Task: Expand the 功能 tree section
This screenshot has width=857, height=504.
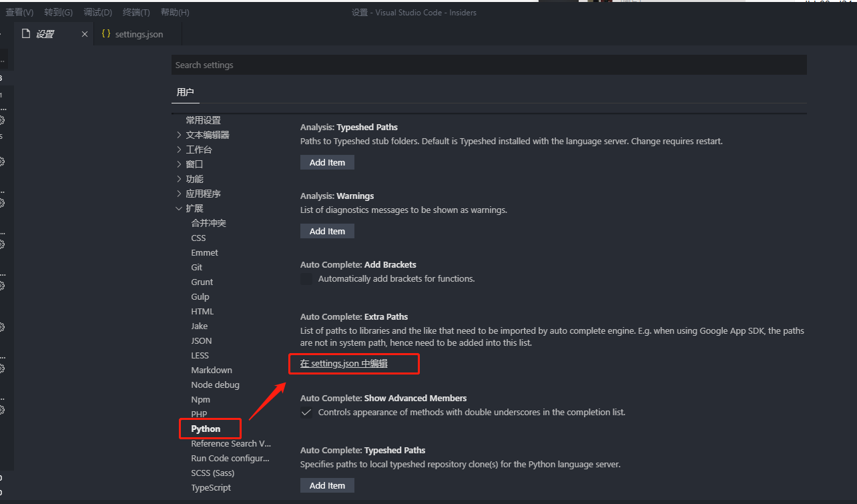Action: click(179, 179)
